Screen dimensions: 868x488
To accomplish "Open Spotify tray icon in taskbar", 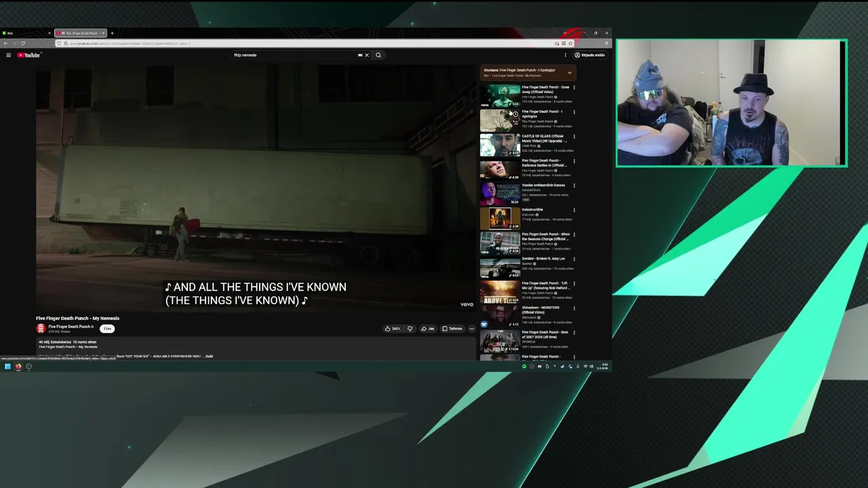I will (524, 367).
